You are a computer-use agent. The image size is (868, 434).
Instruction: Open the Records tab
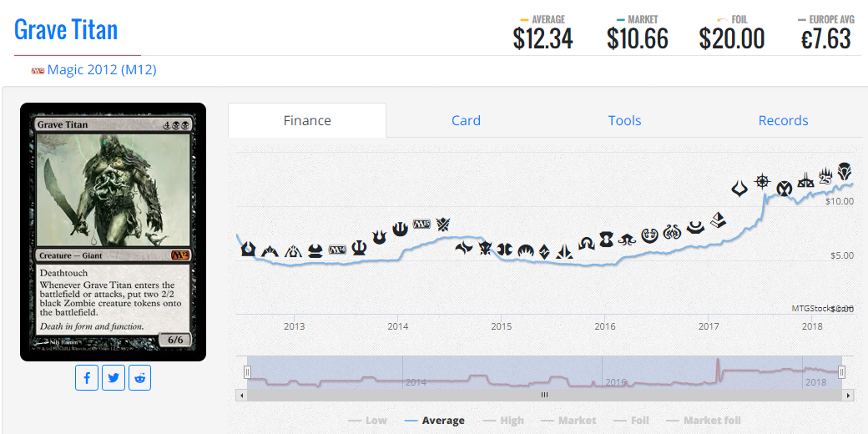784,121
